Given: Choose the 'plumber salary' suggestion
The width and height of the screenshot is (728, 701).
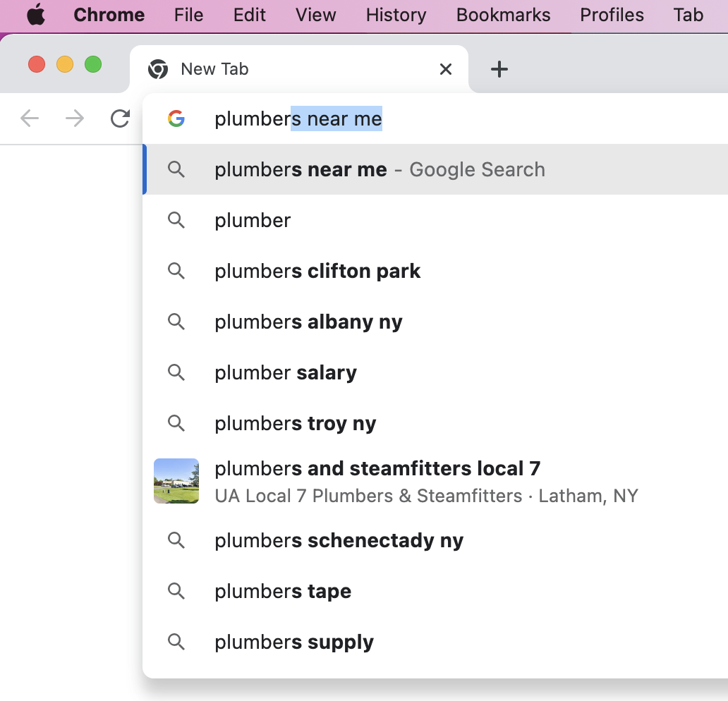Looking at the screenshot, I should (x=286, y=373).
